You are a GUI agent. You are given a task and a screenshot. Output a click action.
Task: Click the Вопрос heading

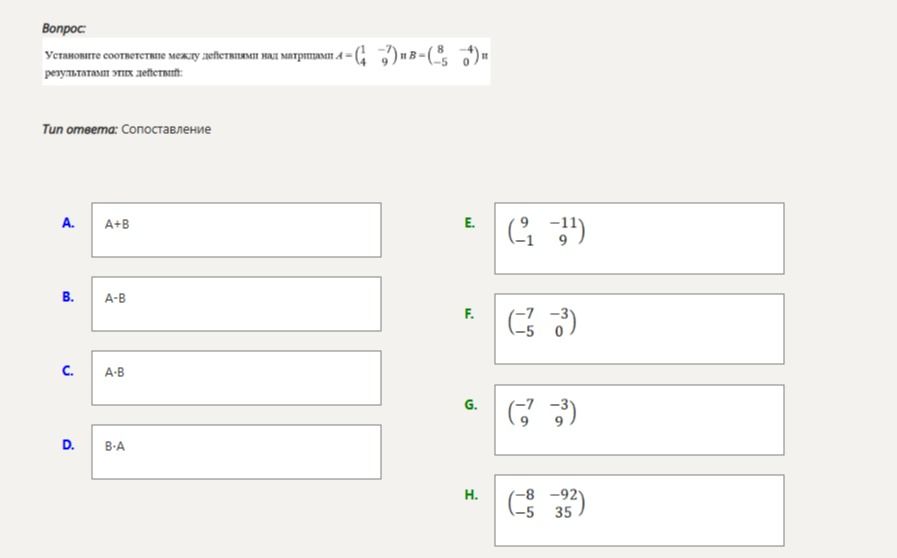click(x=63, y=28)
